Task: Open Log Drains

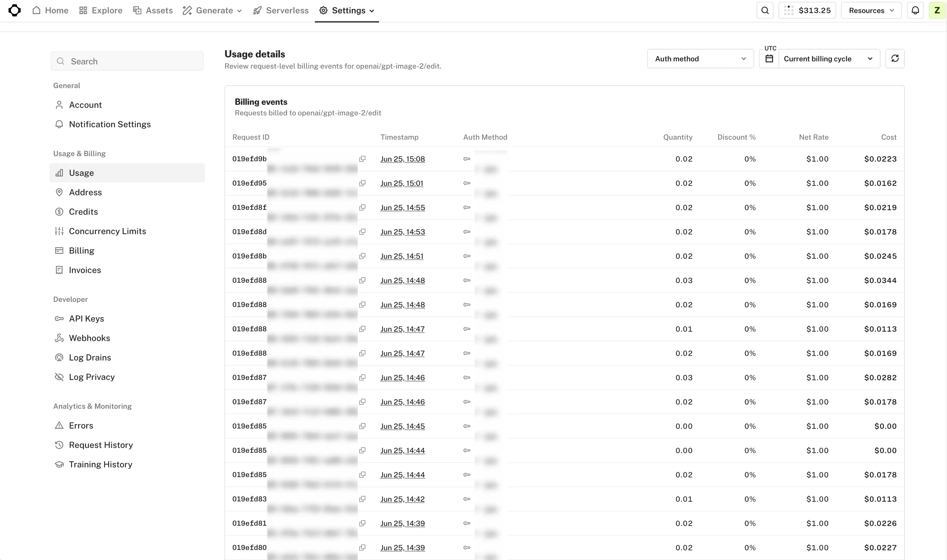Action: tap(127, 357)
